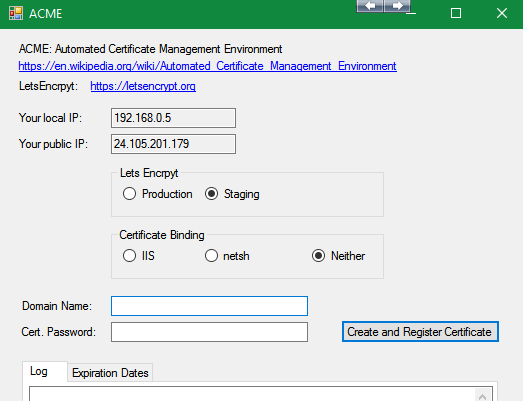The width and height of the screenshot is (523, 401).
Task: Open the Expiration Dates tab
Action: click(x=110, y=373)
